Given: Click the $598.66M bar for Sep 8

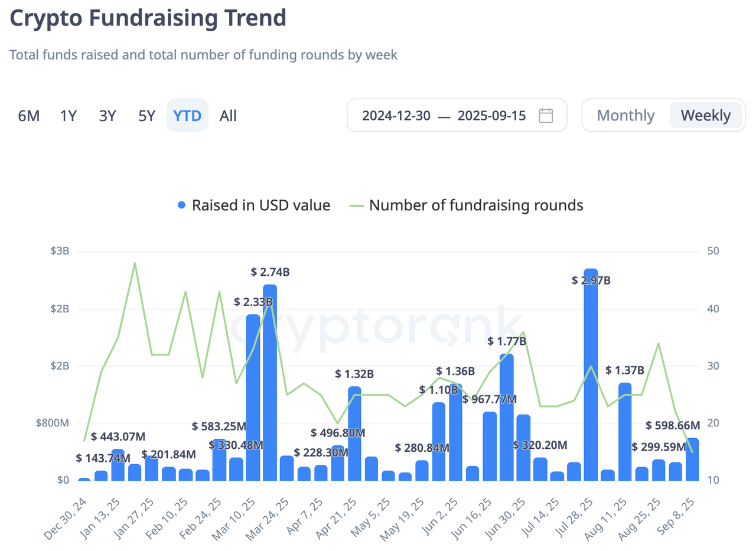Looking at the screenshot, I should tap(692, 459).
